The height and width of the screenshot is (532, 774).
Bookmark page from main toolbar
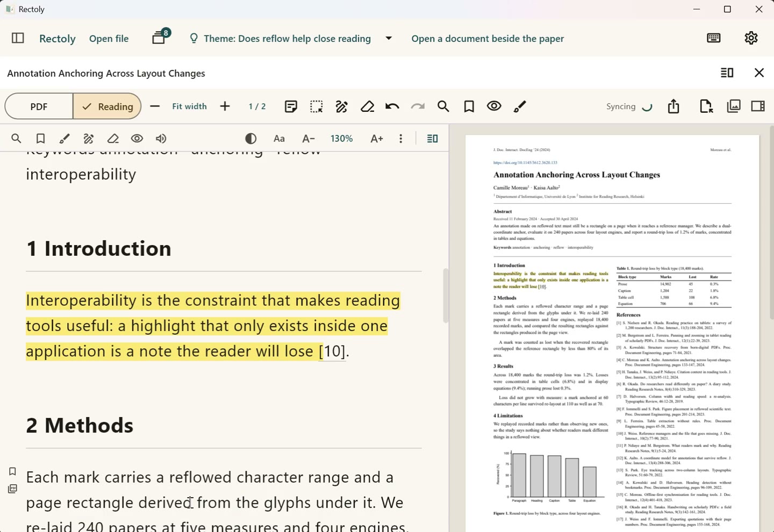click(x=469, y=106)
